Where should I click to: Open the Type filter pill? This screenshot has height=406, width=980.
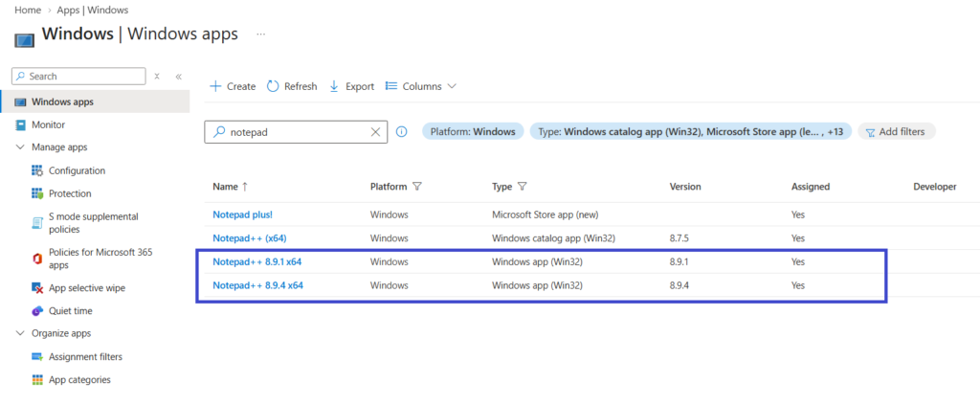point(691,132)
